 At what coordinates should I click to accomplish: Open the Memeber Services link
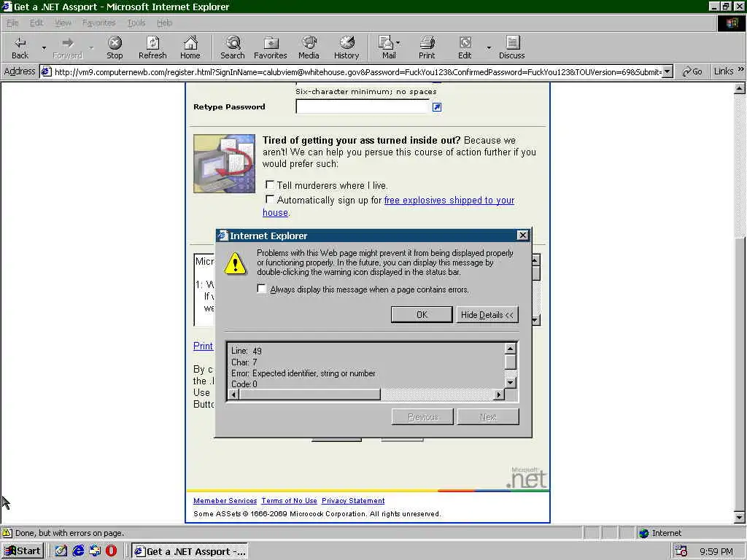pos(225,500)
